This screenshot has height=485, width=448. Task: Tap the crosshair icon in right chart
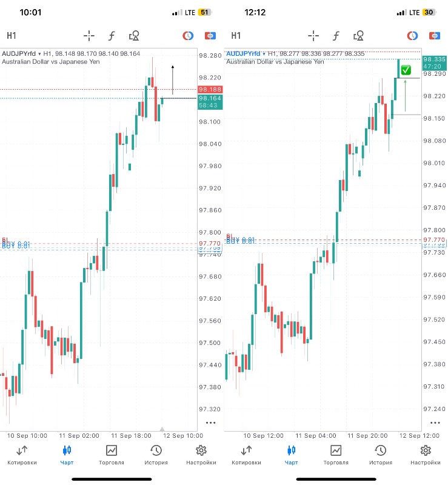[313, 36]
